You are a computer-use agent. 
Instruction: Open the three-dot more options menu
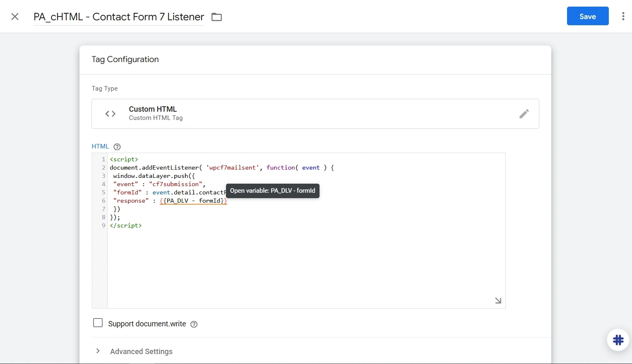[x=623, y=16]
